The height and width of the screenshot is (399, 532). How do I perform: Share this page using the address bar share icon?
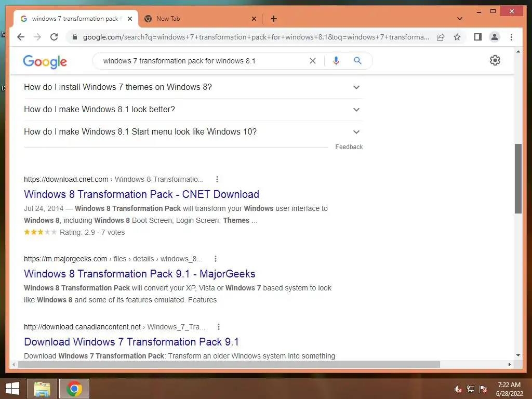pos(441,37)
